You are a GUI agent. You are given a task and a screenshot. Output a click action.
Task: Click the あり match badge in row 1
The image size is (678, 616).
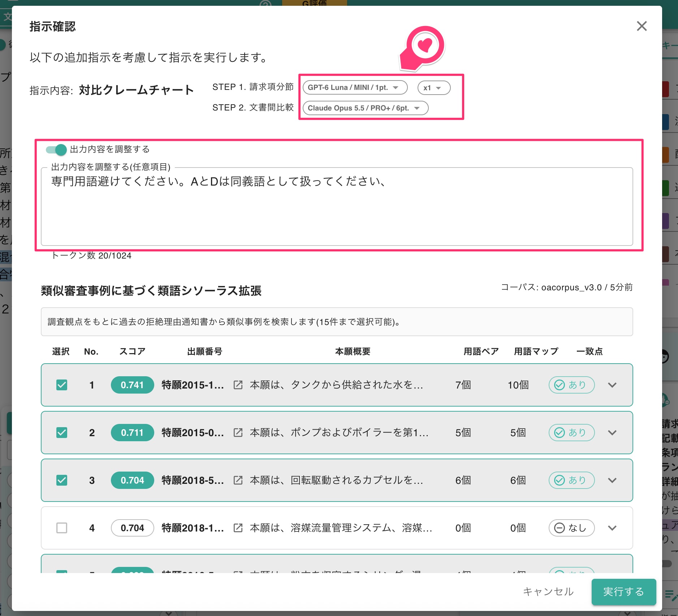(571, 385)
